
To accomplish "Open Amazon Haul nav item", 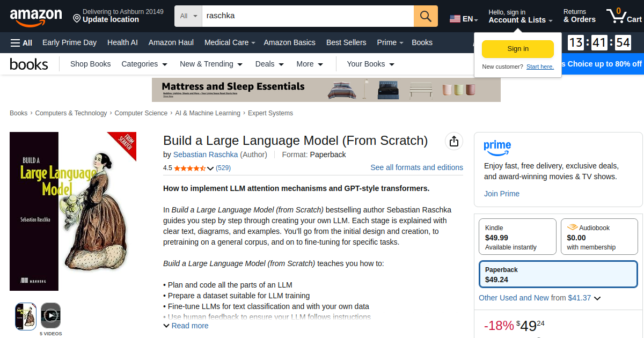I will [171, 42].
